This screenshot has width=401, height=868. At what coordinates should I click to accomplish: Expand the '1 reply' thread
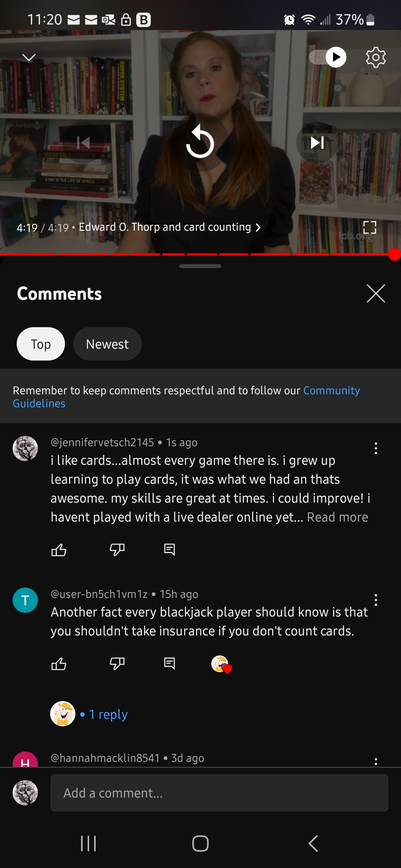coord(108,714)
